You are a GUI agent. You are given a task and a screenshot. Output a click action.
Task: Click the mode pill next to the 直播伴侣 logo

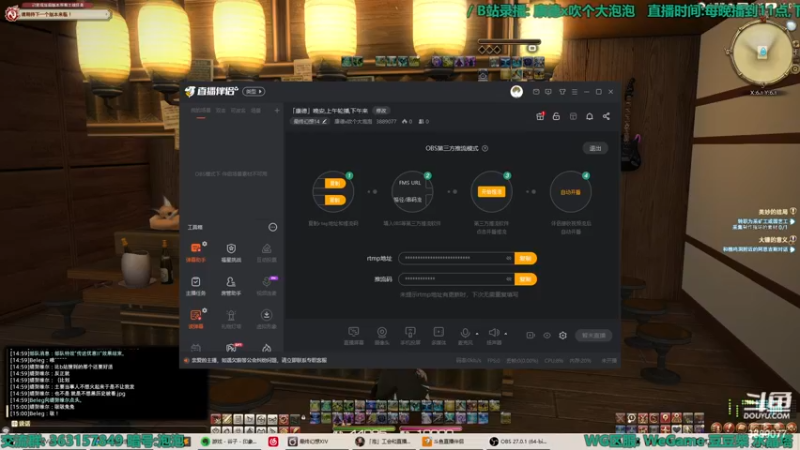pos(254,91)
